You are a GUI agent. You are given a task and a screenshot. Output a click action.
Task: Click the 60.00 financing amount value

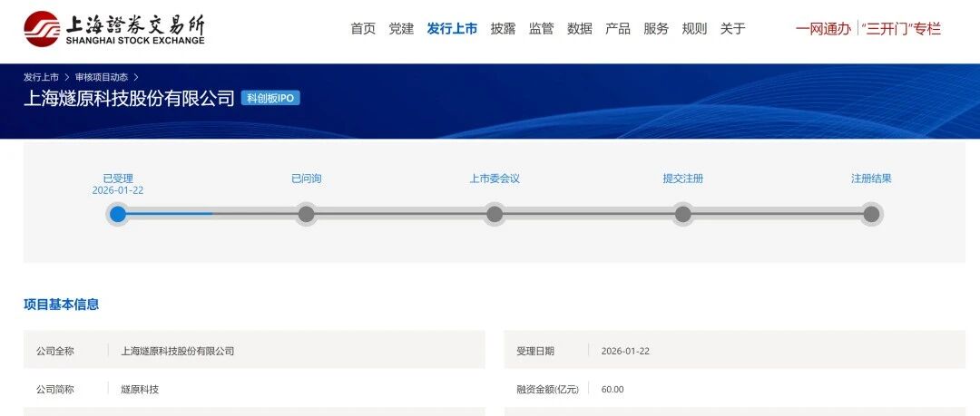tap(612, 390)
